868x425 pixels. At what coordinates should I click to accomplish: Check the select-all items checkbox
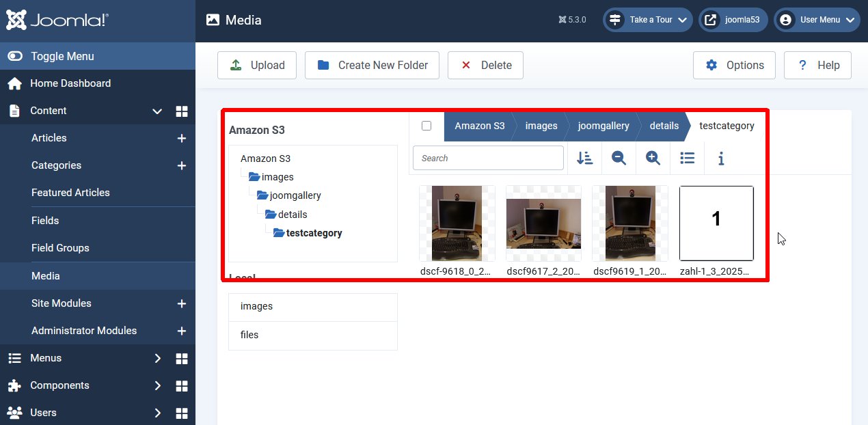click(x=426, y=126)
